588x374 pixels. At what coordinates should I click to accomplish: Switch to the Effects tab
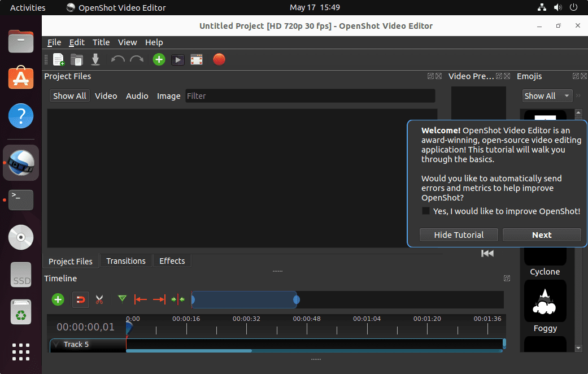(x=172, y=260)
